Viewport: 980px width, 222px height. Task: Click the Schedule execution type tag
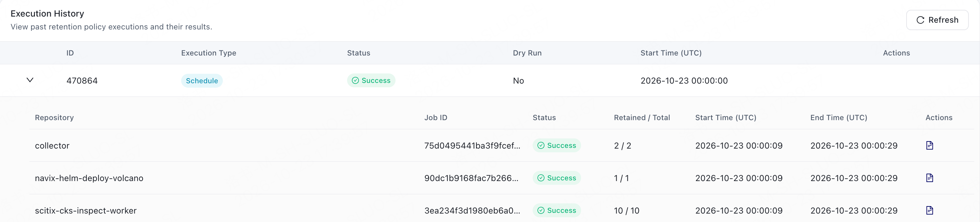coord(201,81)
